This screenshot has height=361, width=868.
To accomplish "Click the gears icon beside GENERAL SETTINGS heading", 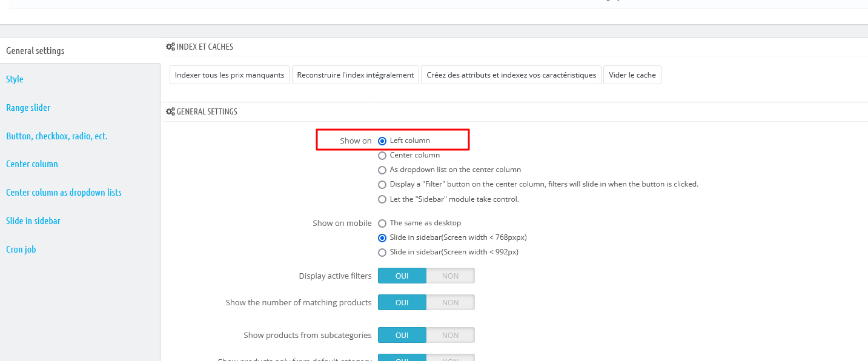I will 170,111.
